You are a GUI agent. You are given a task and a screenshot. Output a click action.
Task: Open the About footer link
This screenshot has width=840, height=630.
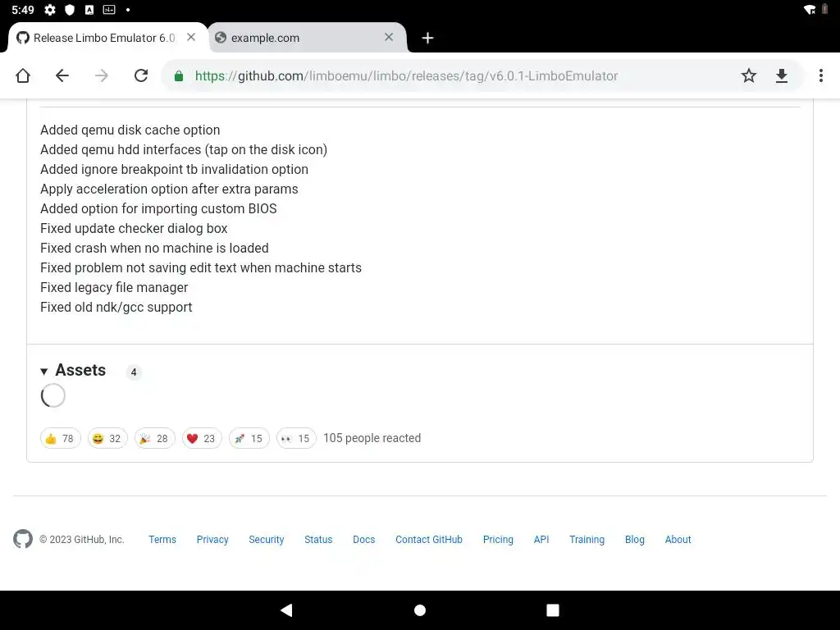click(x=678, y=540)
